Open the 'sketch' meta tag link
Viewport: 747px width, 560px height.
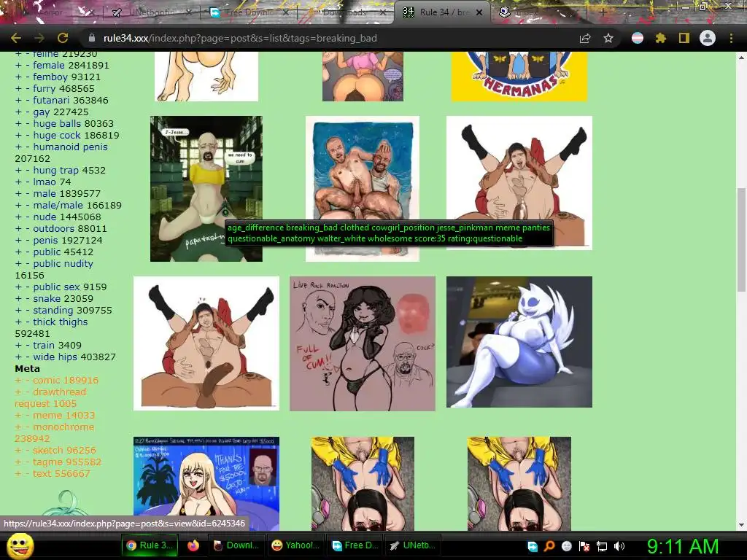click(x=47, y=450)
